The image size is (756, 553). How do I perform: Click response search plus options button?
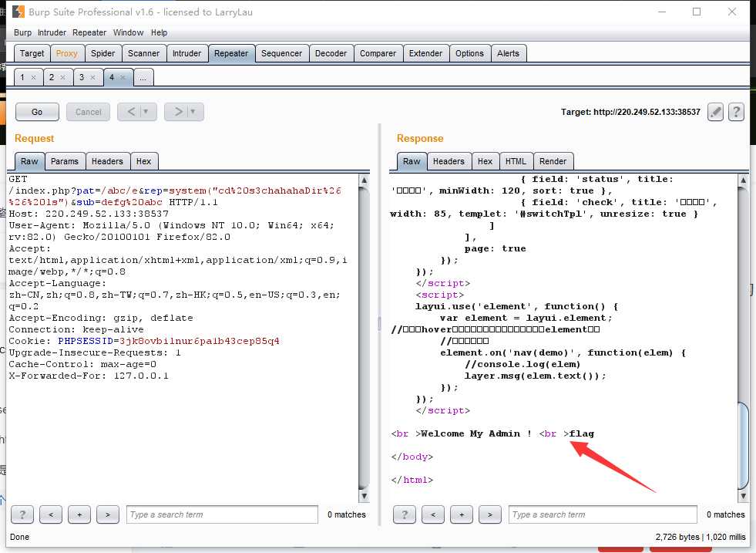461,514
